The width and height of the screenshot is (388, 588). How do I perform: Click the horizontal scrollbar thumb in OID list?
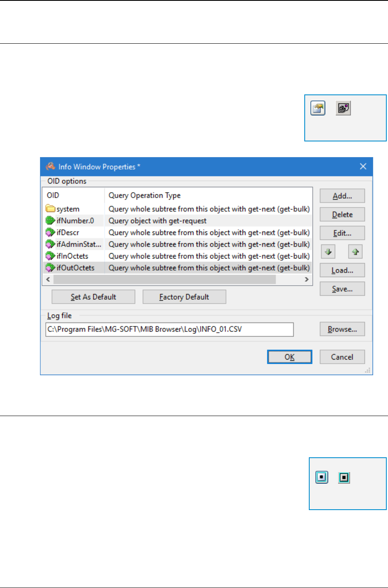(x=165, y=279)
